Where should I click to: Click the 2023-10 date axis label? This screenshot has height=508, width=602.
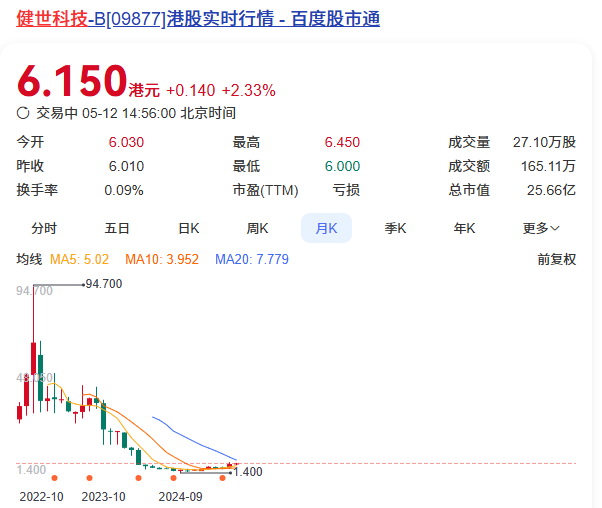[103, 496]
